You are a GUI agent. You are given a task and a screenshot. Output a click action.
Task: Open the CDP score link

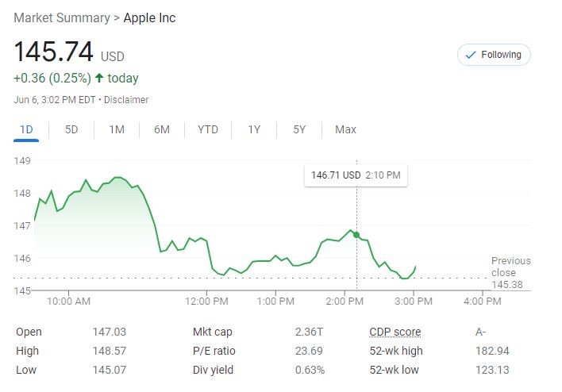pos(395,332)
